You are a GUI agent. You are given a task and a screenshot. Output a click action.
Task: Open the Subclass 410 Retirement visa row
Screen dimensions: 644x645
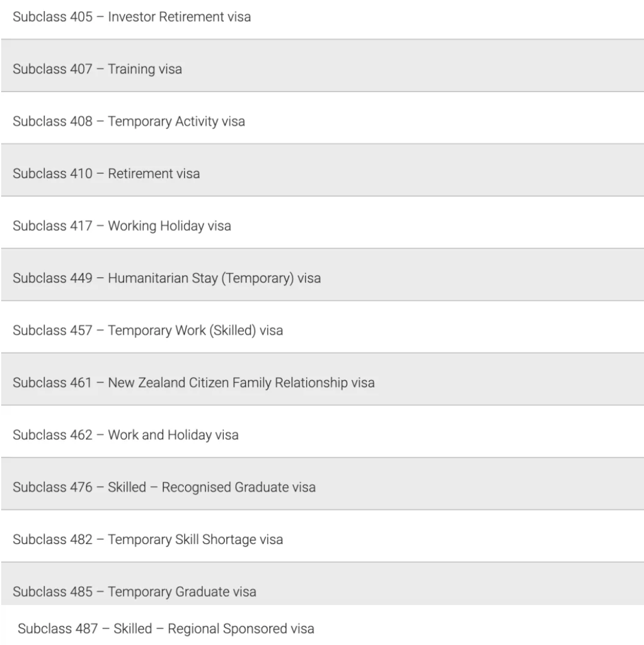coord(106,174)
